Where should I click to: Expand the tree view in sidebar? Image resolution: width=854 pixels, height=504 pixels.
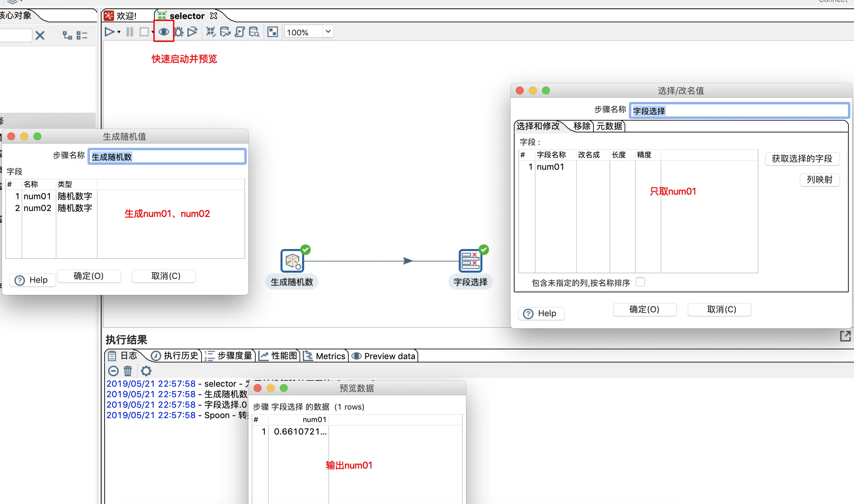(67, 35)
